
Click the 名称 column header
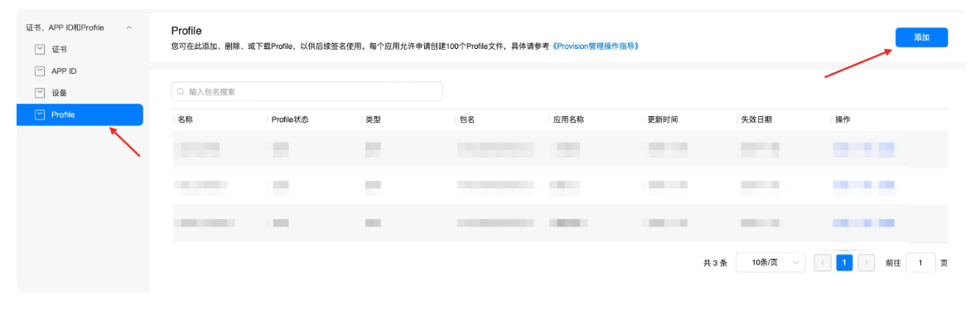point(185,119)
